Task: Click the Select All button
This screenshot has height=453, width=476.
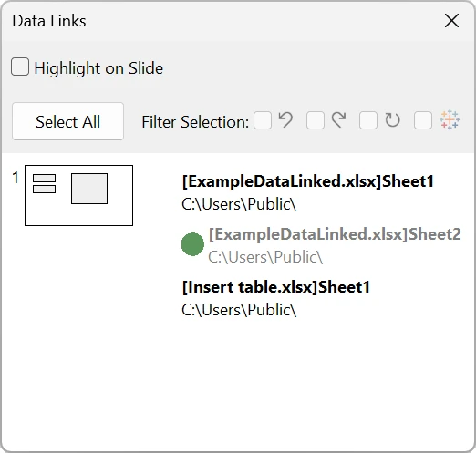Action: point(67,121)
